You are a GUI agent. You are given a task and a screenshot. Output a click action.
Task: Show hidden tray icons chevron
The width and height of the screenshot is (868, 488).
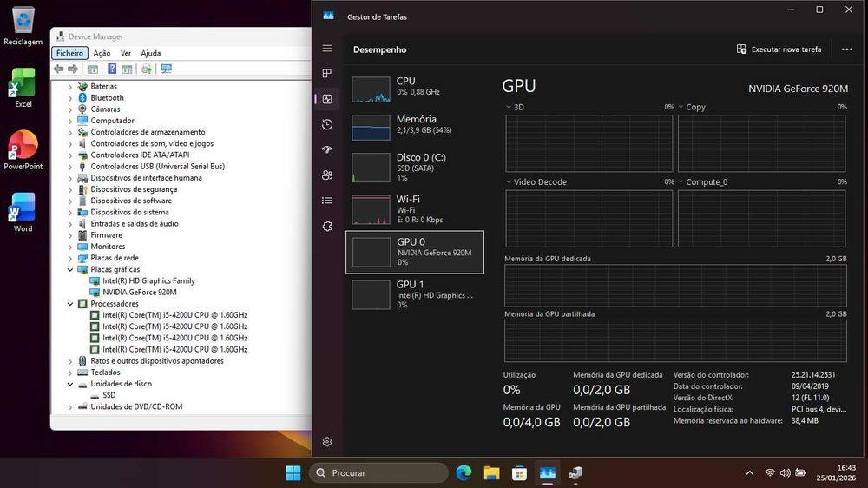(750, 473)
